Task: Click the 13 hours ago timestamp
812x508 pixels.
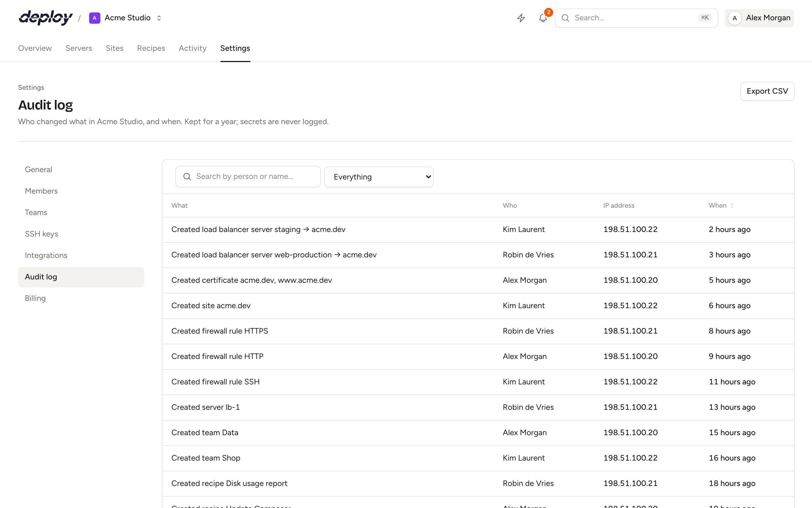Action: pos(732,407)
